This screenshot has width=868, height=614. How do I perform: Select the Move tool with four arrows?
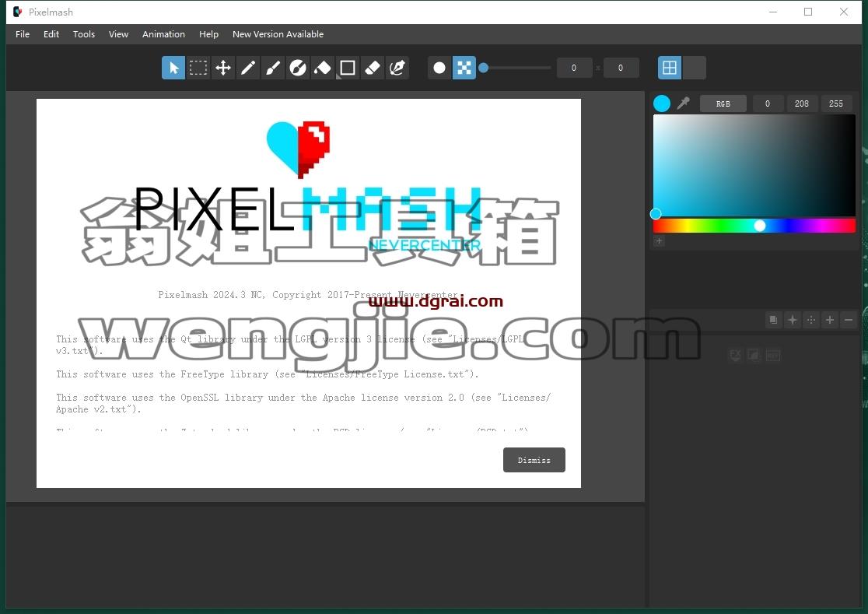(223, 68)
